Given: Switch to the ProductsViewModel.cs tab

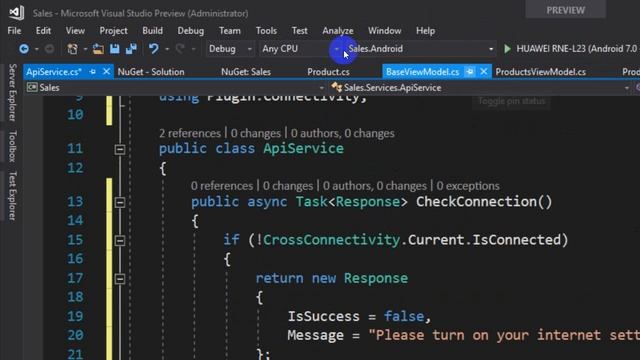Looking at the screenshot, I should [540, 72].
